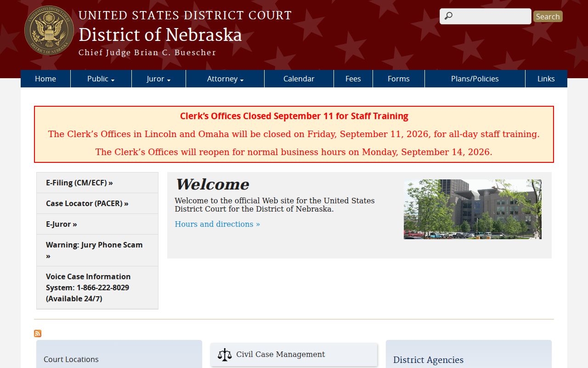Screen dimensions: 588x368
Task: Click the Clerk's Offices Closed September 11 headline
Action: pyautogui.click(x=294, y=116)
